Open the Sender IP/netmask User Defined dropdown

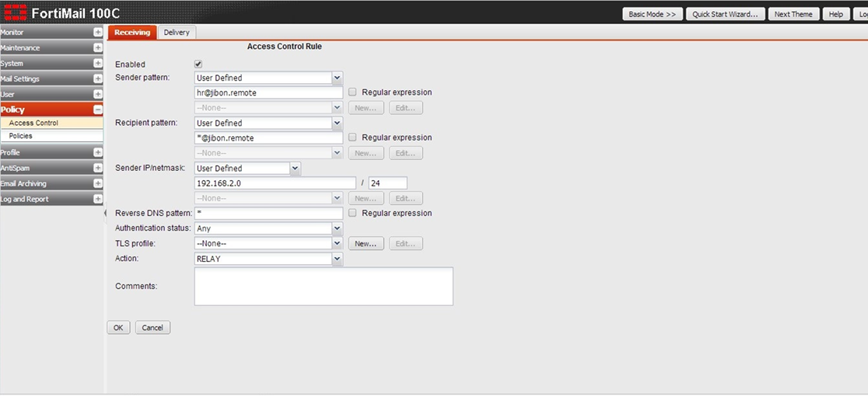(247, 169)
